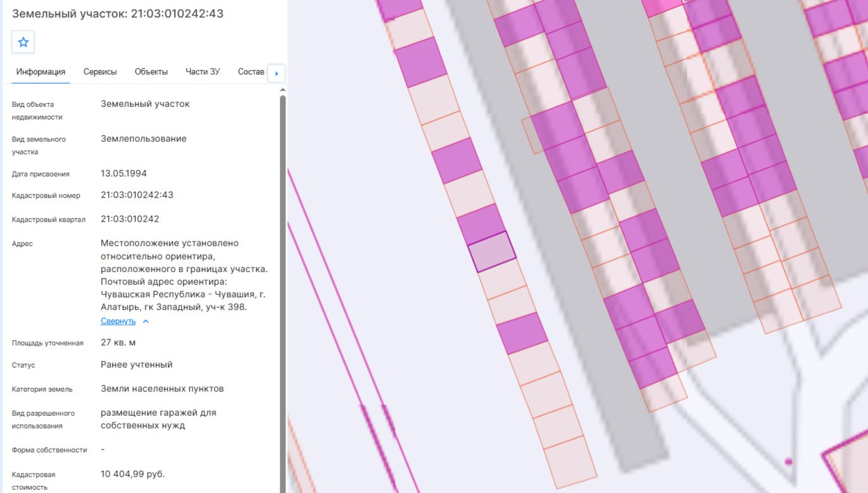Switch to the Объекты tab
The image size is (868, 493).
click(151, 72)
